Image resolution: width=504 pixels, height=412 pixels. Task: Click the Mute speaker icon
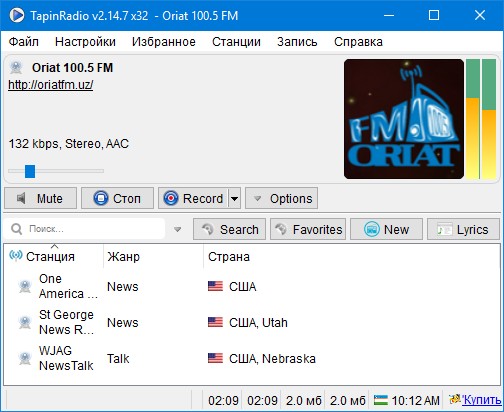tap(21, 198)
